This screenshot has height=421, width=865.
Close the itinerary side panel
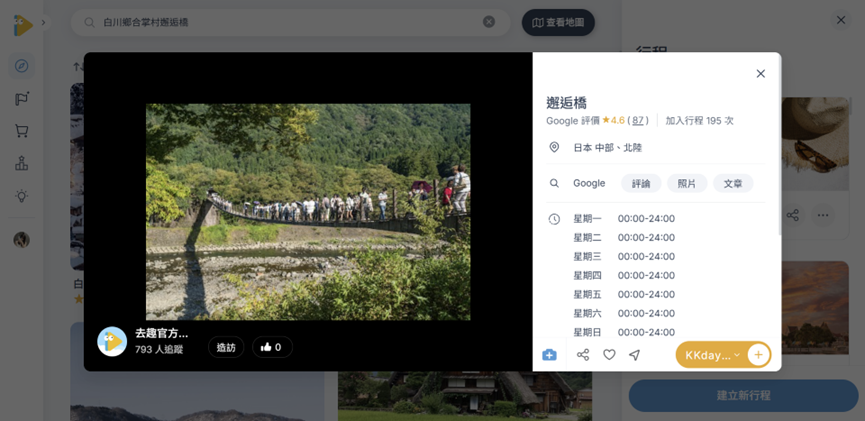841,20
